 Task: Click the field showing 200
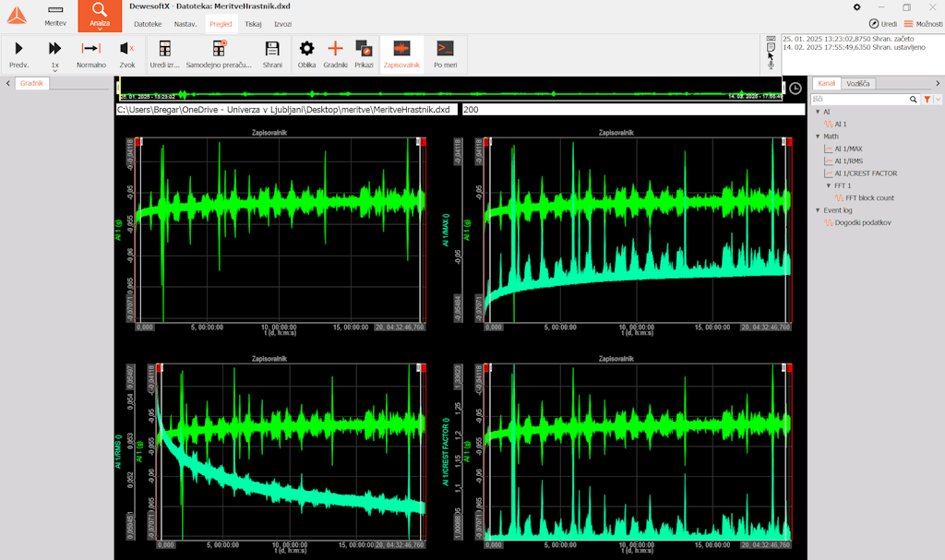tap(633, 110)
